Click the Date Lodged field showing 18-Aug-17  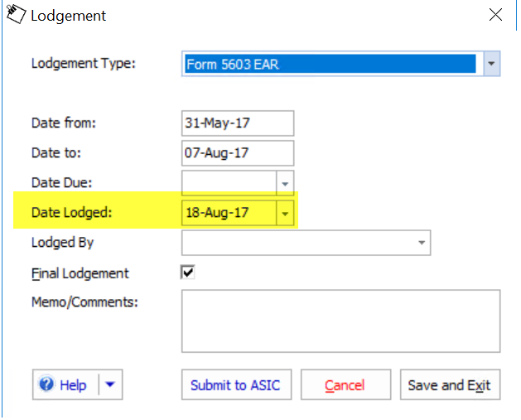pos(229,213)
